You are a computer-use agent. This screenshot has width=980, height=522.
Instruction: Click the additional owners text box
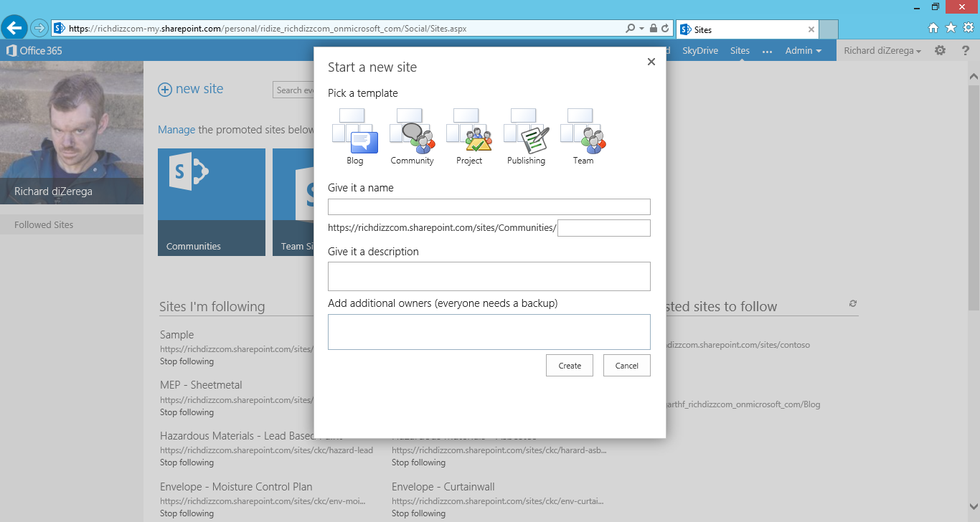pyautogui.click(x=489, y=332)
